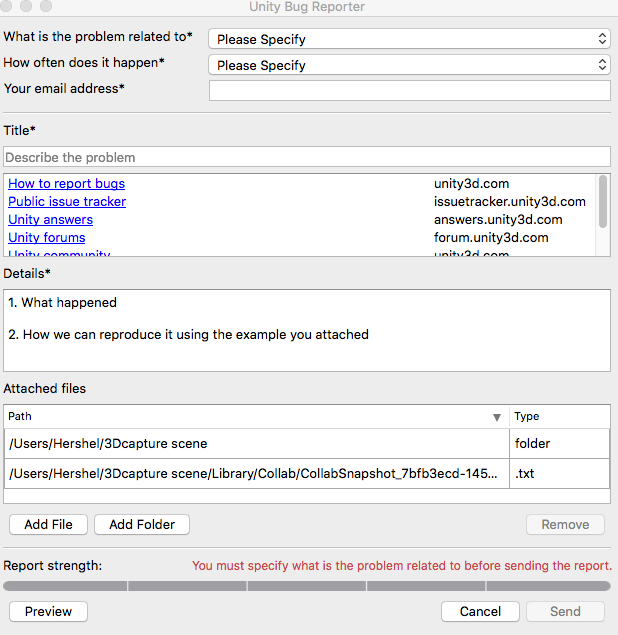This screenshot has height=635, width=618.
Task: Open 'Unity answers' link
Action: [50, 219]
